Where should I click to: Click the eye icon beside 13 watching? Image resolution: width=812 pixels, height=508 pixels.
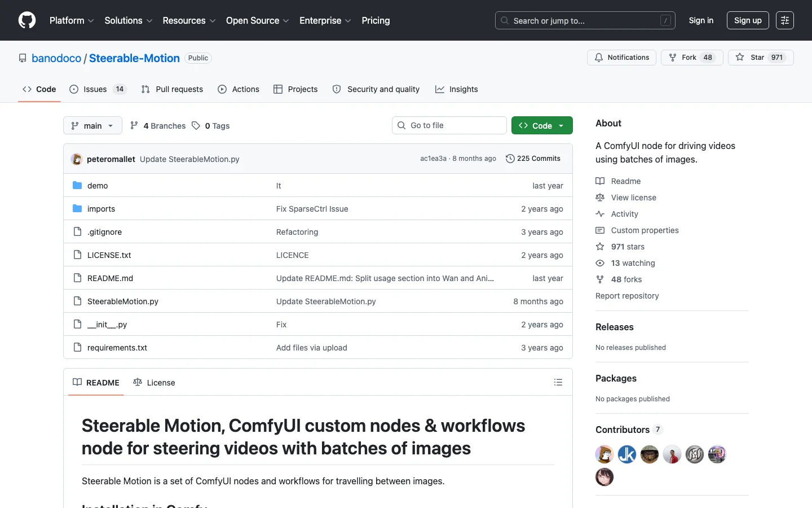click(x=600, y=263)
